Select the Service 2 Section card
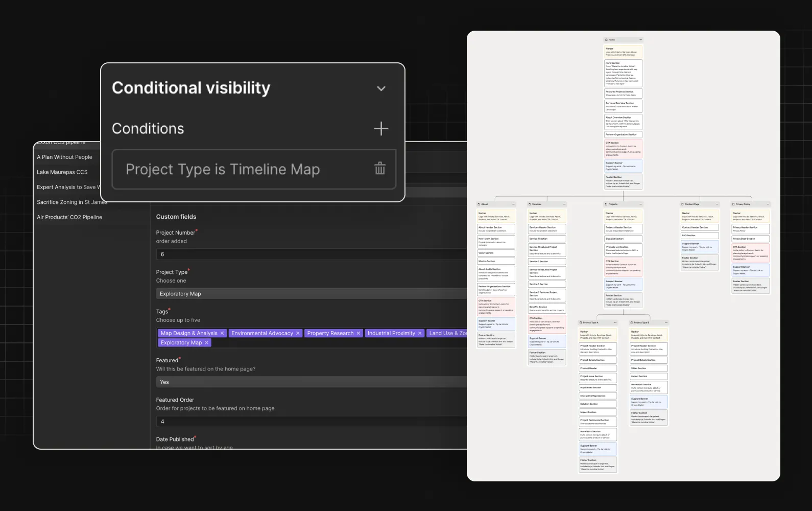 point(547,261)
